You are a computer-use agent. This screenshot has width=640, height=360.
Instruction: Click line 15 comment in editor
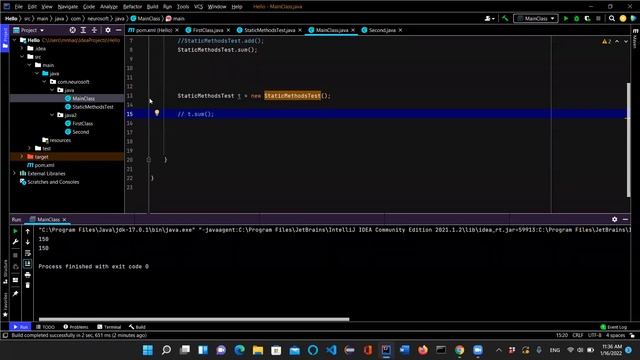(196, 114)
